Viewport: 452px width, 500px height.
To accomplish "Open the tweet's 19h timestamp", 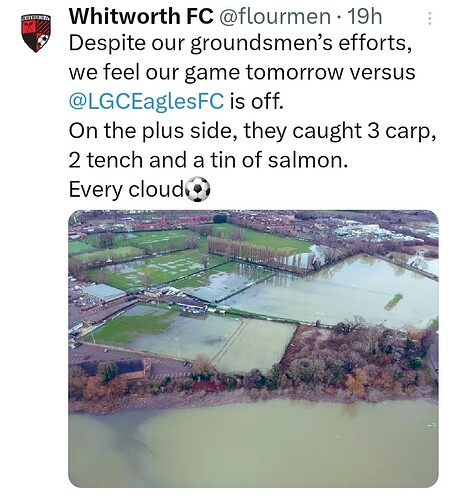I will click(365, 16).
